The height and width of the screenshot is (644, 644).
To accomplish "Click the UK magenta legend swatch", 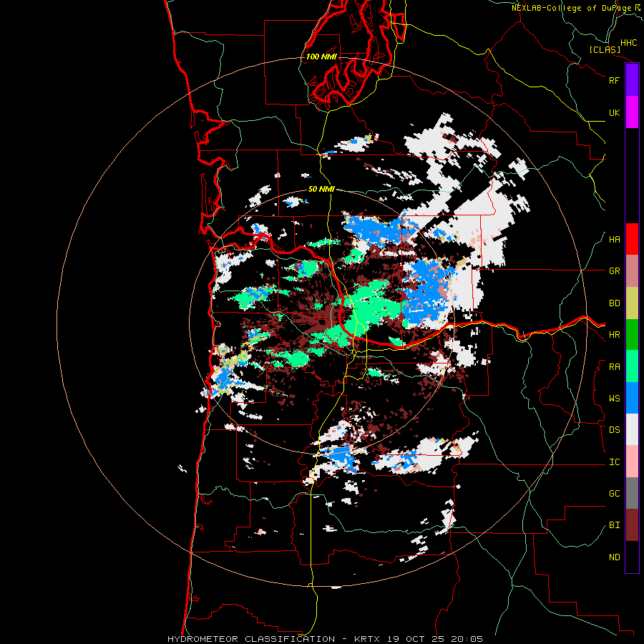I will (632, 112).
